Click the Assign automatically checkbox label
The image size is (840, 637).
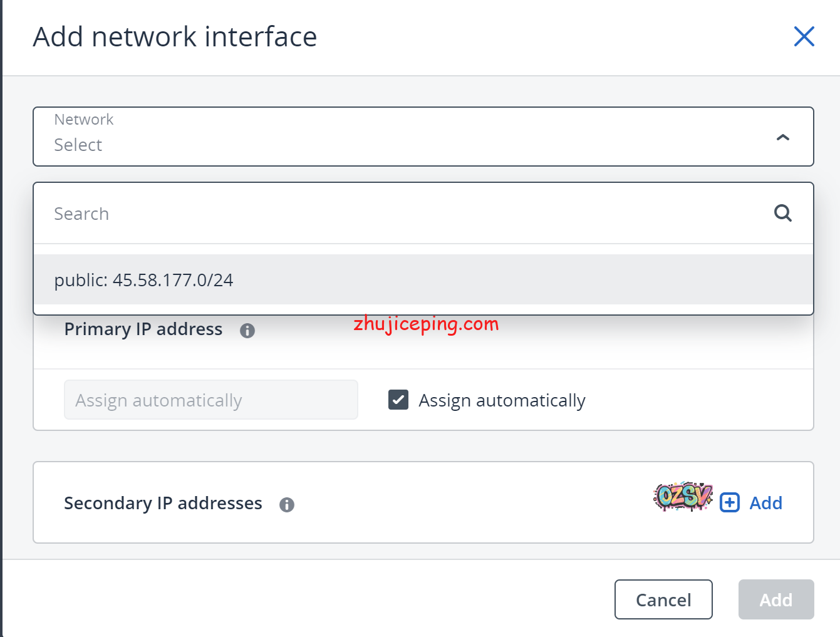(x=502, y=400)
